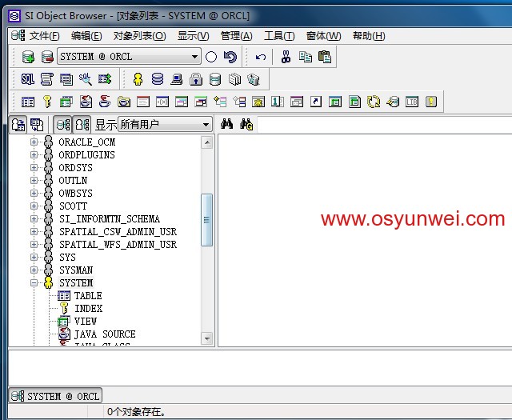Open the 窗体(W) menu
This screenshot has width=512, height=420.
pyautogui.click(x=323, y=35)
